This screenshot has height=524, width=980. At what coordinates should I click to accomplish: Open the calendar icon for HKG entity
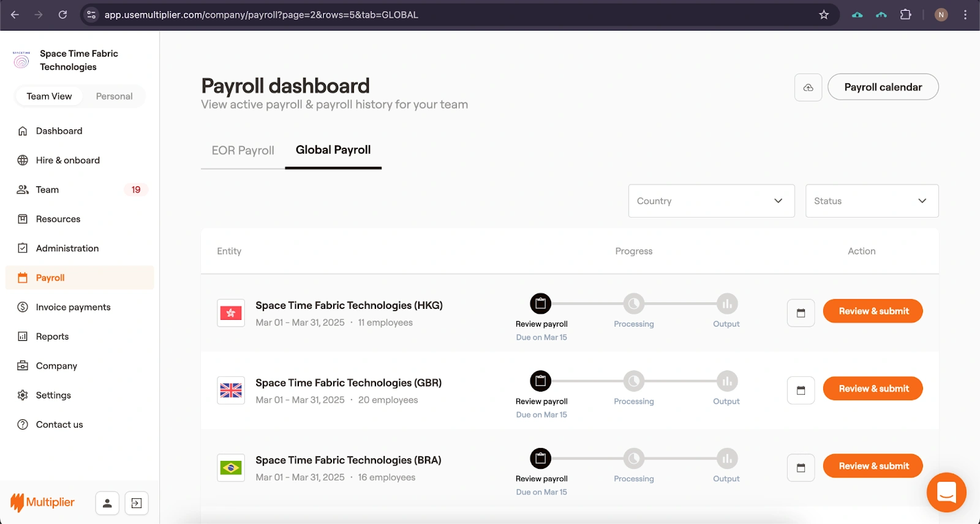point(801,313)
